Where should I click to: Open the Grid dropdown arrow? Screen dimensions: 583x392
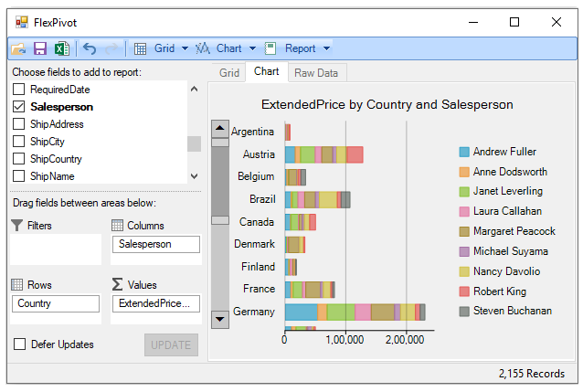[x=185, y=48]
